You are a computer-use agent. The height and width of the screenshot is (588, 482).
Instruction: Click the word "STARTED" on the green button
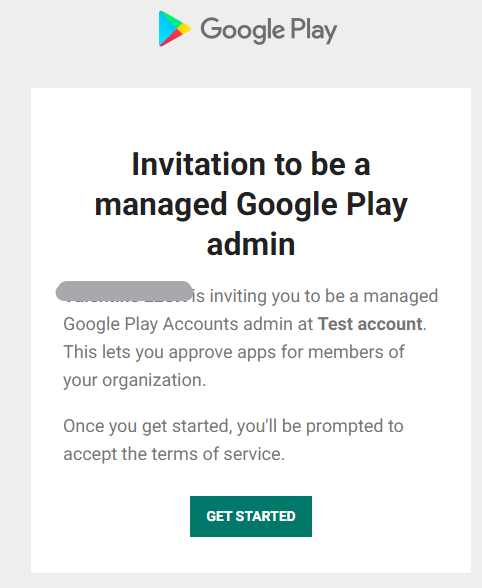266,516
